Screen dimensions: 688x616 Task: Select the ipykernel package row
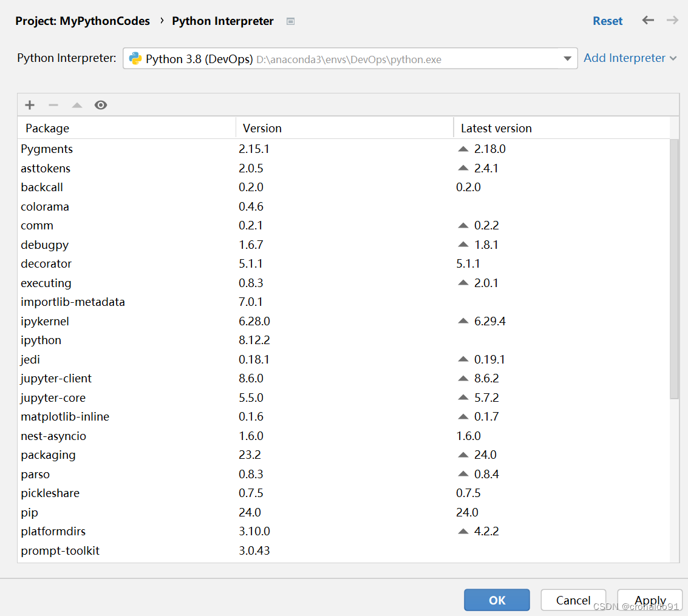point(344,321)
